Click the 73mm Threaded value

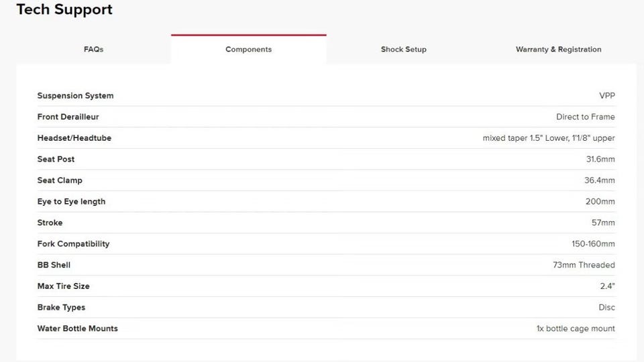tap(584, 265)
